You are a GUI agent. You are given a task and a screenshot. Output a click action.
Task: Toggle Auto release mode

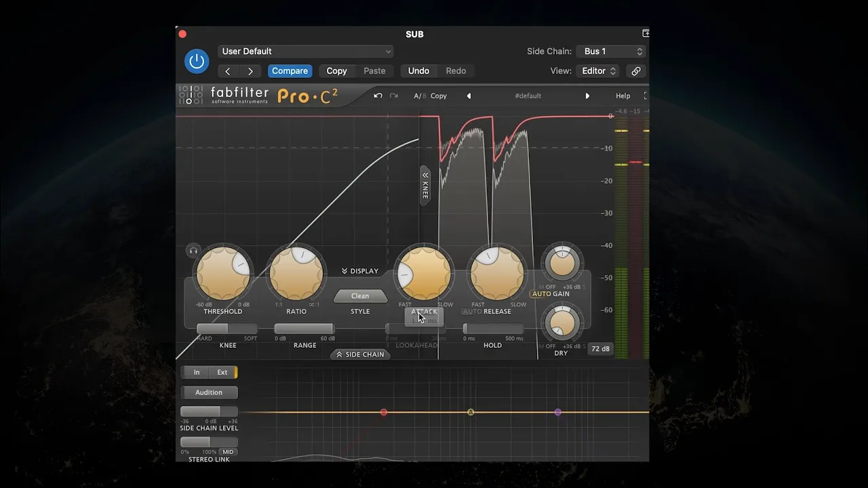click(x=472, y=312)
